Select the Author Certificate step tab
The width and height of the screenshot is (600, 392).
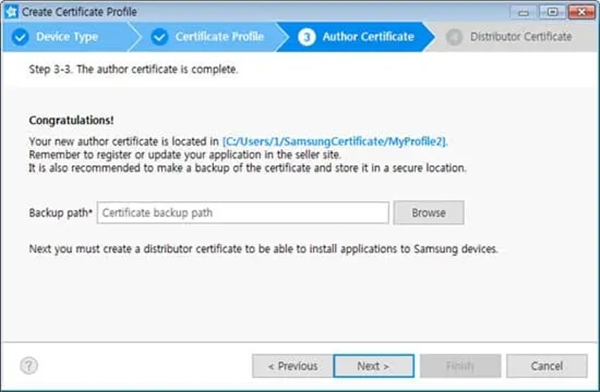[356, 37]
